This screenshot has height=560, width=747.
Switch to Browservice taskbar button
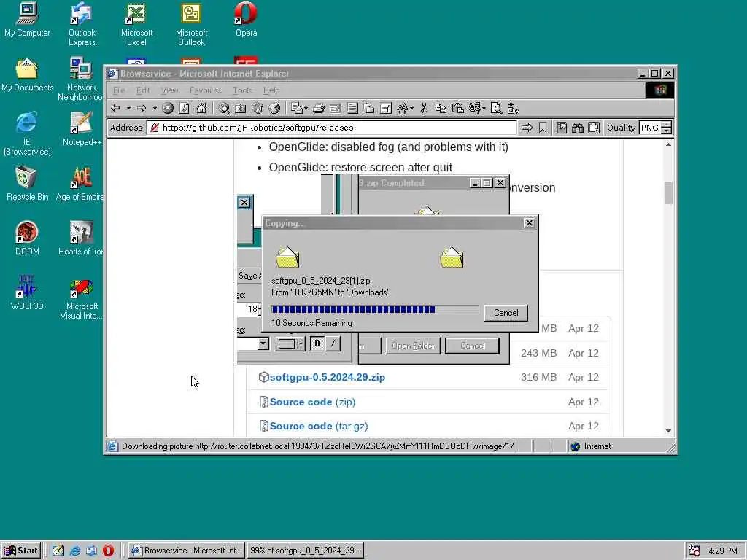pos(187,551)
